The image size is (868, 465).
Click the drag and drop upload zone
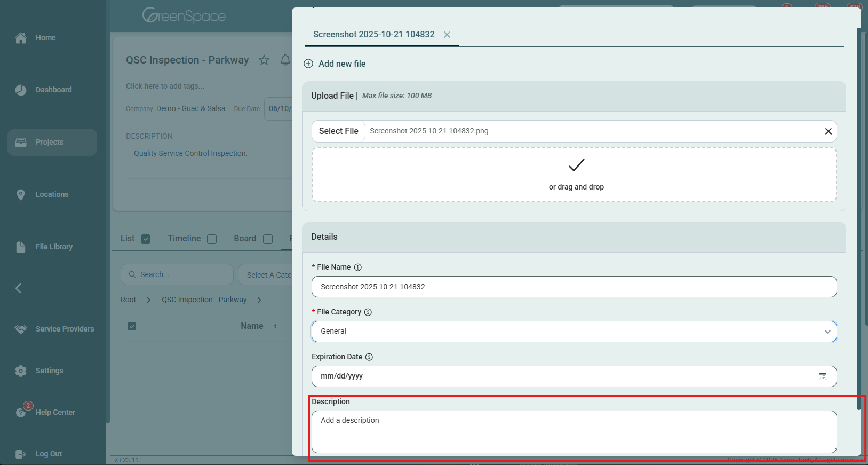574,175
